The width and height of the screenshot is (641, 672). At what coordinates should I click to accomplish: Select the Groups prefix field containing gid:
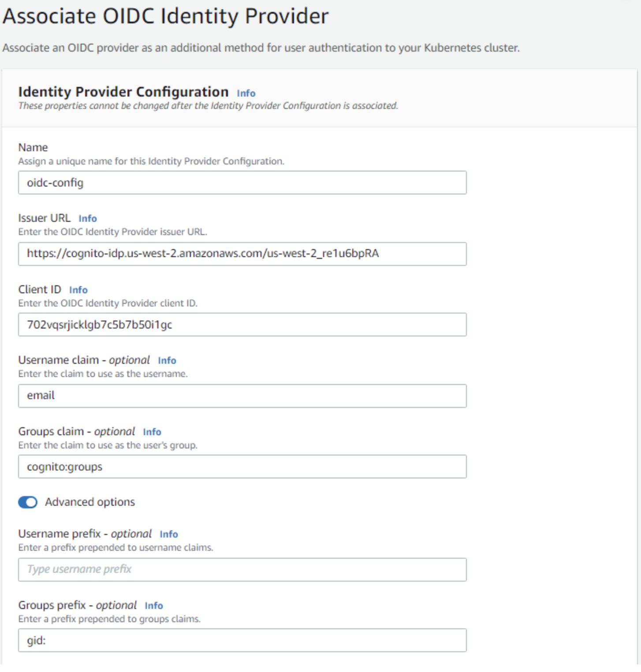242,641
